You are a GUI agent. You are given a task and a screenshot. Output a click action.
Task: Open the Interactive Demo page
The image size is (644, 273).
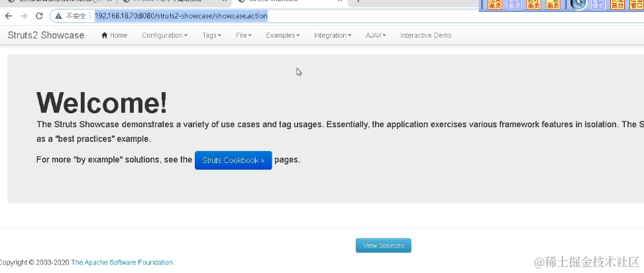[426, 35]
